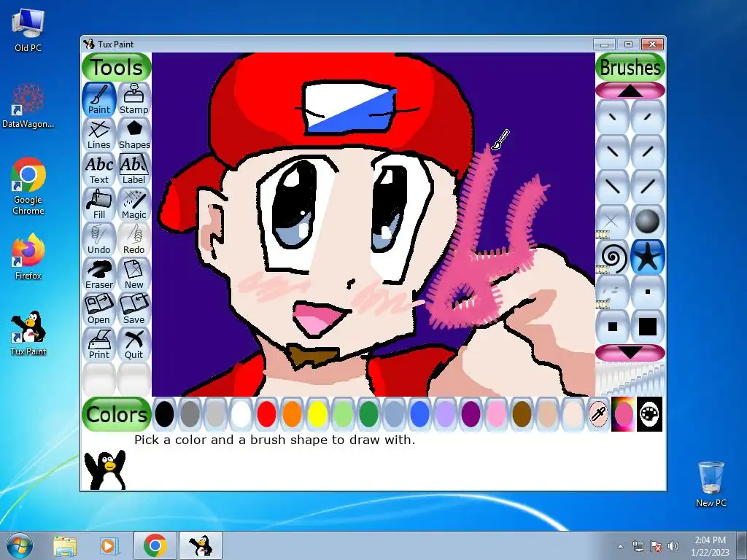
Task: Choose the Lines tool
Action: click(99, 134)
